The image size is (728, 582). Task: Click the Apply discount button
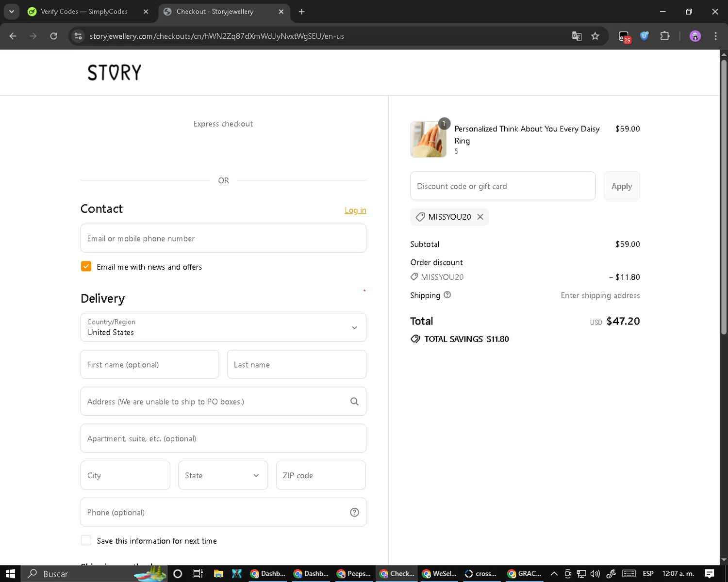point(622,186)
